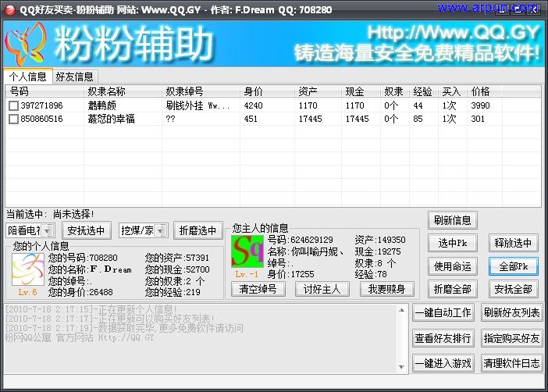Viewport: 548px width, 392px height.
Task: Click the log line timestamped 2:17:19
Action: click(124, 328)
